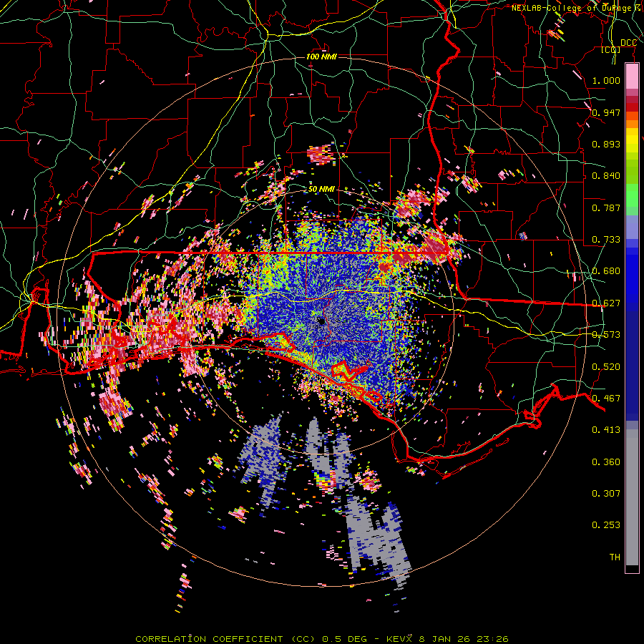Screen dimensions: 644x644
Task: Click the 0.467 legend value
Action: [606, 399]
